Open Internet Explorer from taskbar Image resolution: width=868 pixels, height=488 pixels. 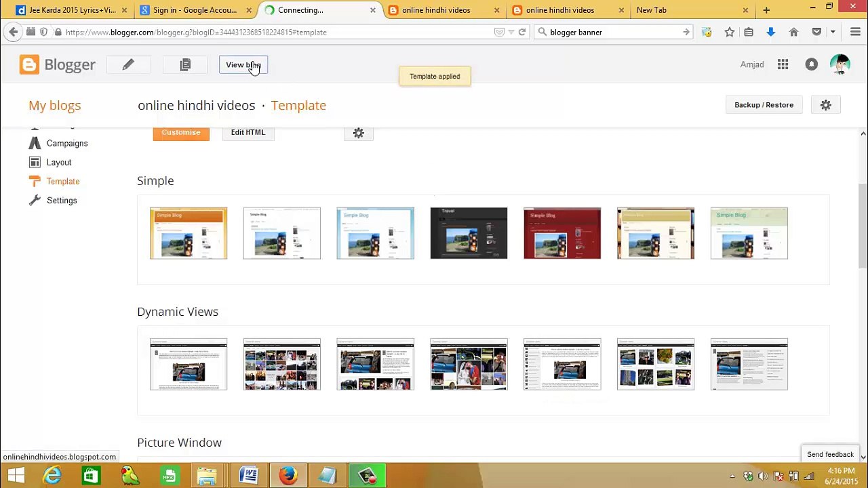click(52, 475)
